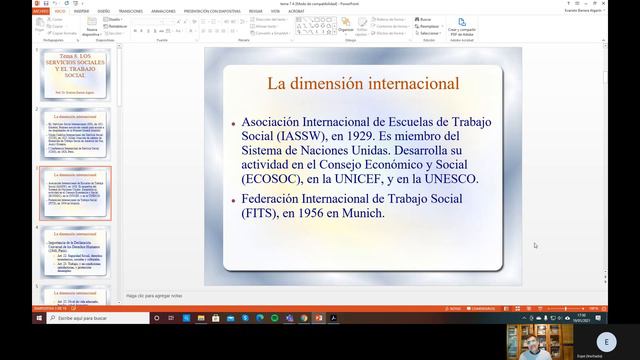This screenshot has width=640, height=360.
Task: Click Copiar formato (format painter)
Action: coord(62,33)
